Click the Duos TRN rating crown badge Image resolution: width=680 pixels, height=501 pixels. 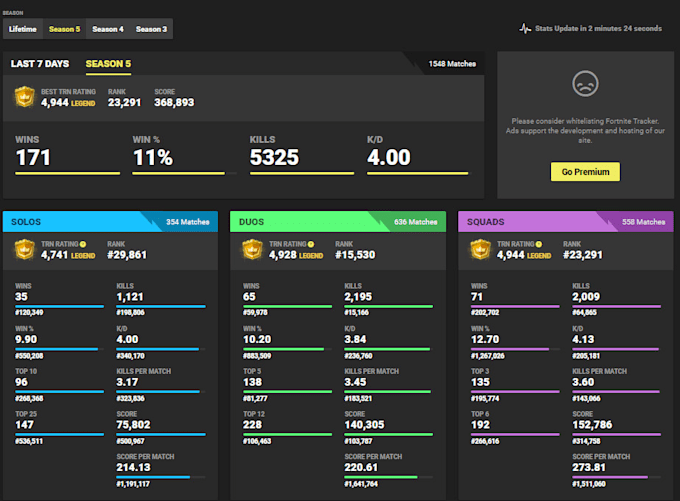point(252,249)
